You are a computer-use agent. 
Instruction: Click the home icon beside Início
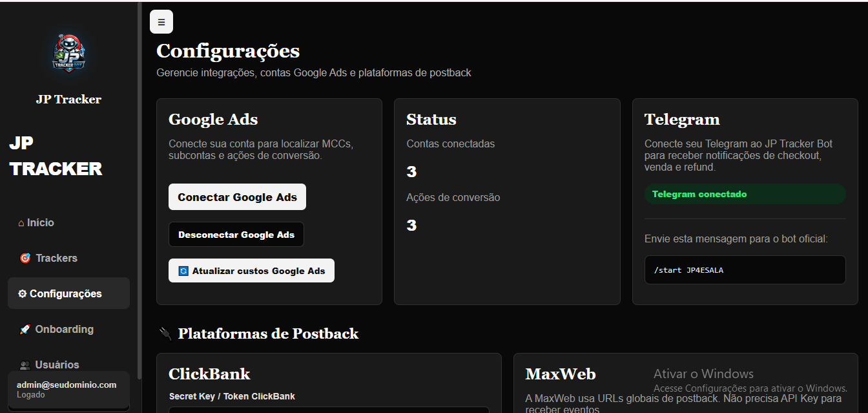[21, 223]
